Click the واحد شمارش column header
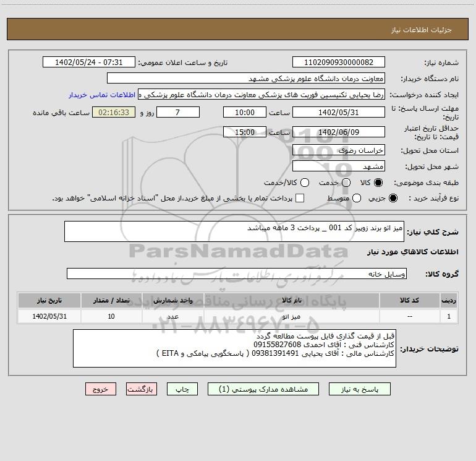Viewport: 476px width, 461px height. pyautogui.click(x=172, y=301)
